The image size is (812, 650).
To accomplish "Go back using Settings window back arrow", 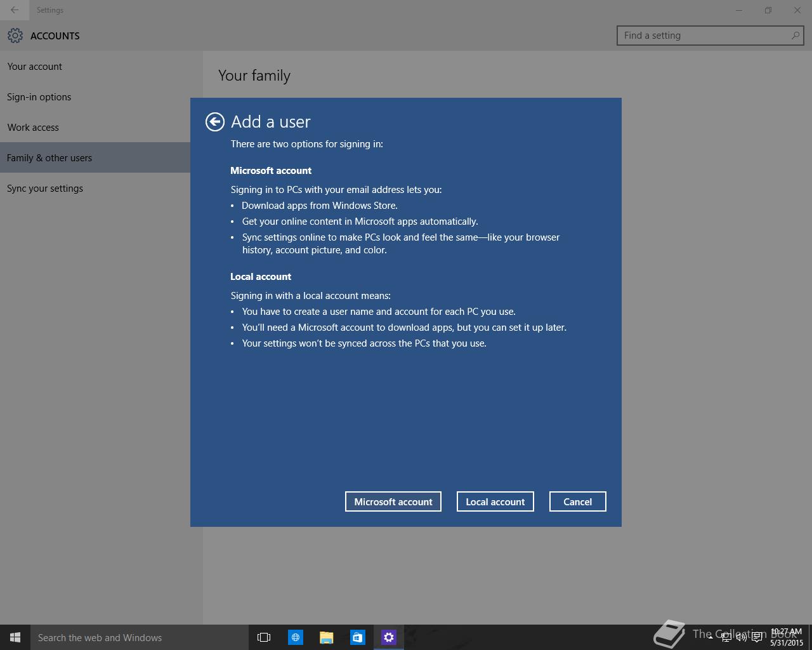I will point(15,10).
